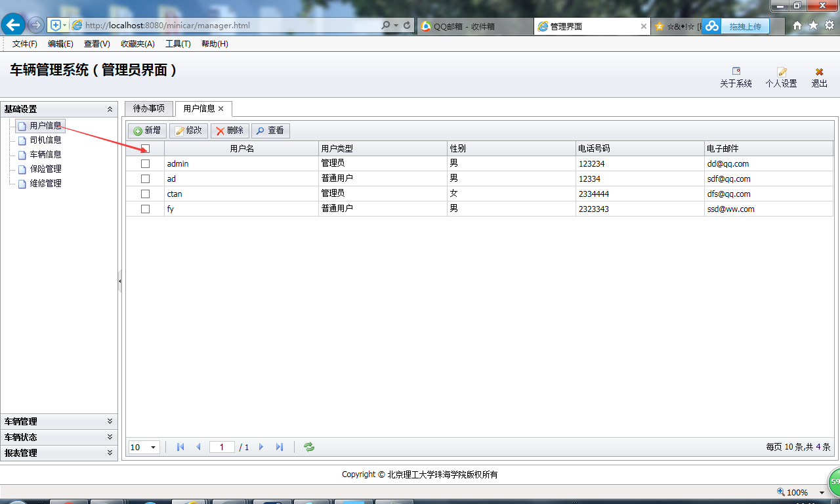The width and height of the screenshot is (840, 504).
Task: Click the 司机信息 entry in the sidebar
Action: coord(45,140)
